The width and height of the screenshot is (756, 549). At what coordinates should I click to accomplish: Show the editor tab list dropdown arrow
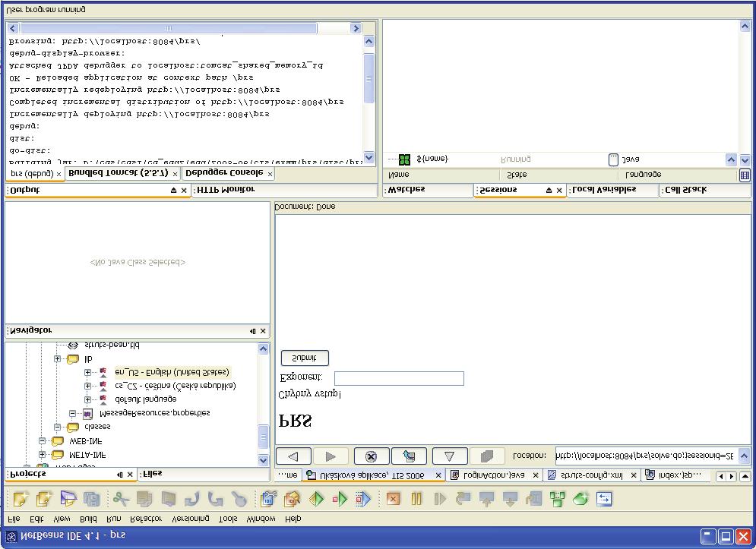745,476
